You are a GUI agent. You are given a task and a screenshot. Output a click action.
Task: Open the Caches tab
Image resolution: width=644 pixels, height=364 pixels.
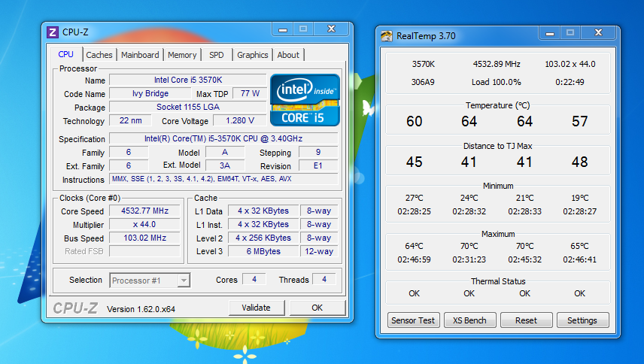pos(99,55)
